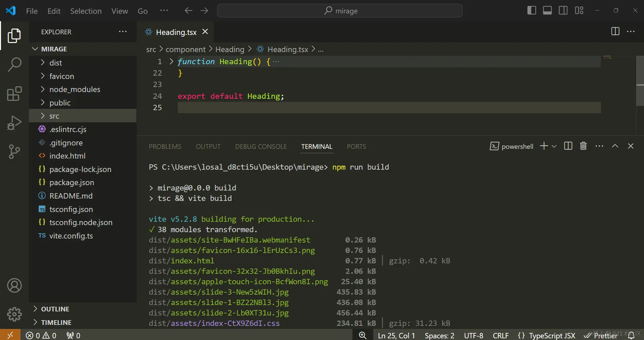The image size is (644, 340).
Task: Open the Manage gear menu
Action: click(x=14, y=314)
